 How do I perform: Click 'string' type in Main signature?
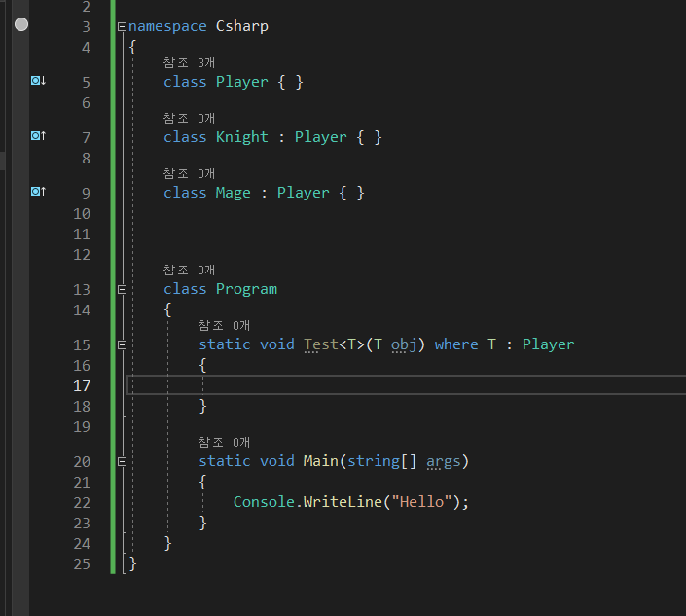[374, 461]
